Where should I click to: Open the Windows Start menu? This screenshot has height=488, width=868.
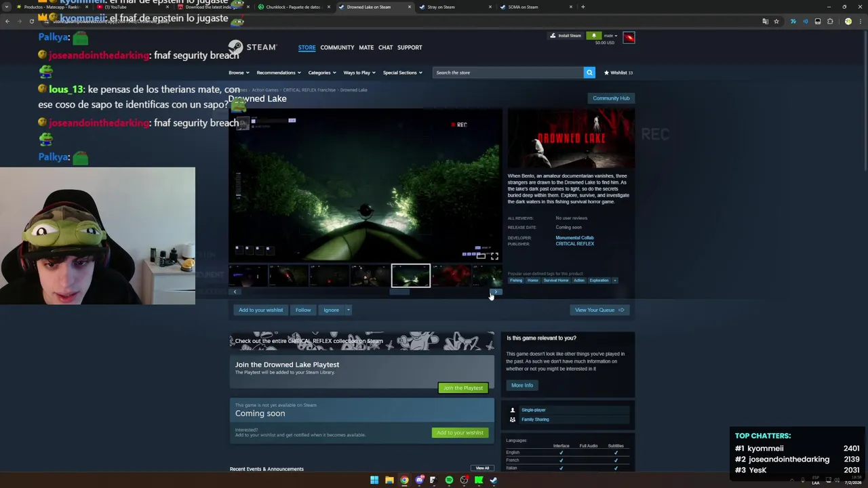coord(374,480)
